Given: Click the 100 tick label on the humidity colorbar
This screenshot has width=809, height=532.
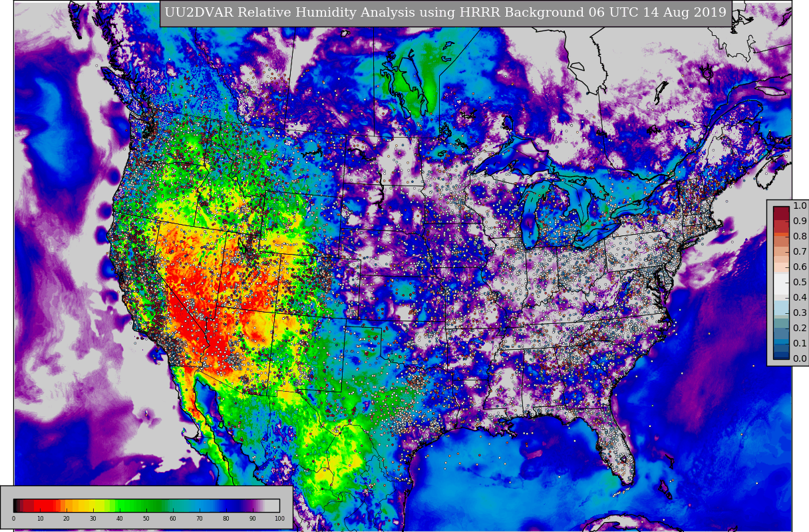Looking at the screenshot, I should click(279, 519).
